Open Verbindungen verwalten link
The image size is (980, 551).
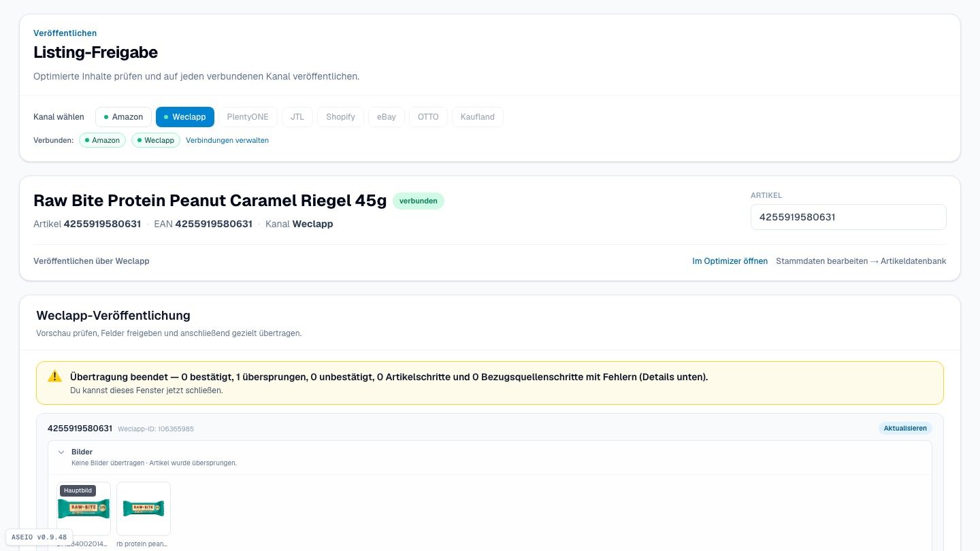pyautogui.click(x=227, y=140)
